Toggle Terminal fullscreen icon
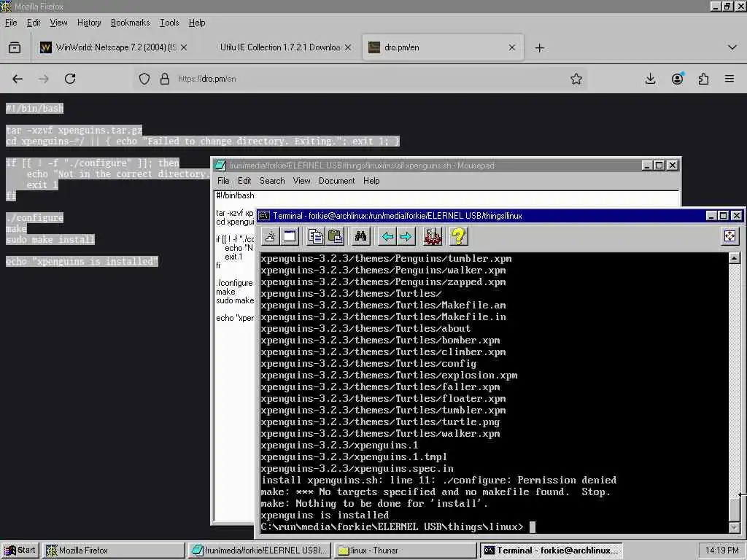747x560 pixels. [x=729, y=236]
